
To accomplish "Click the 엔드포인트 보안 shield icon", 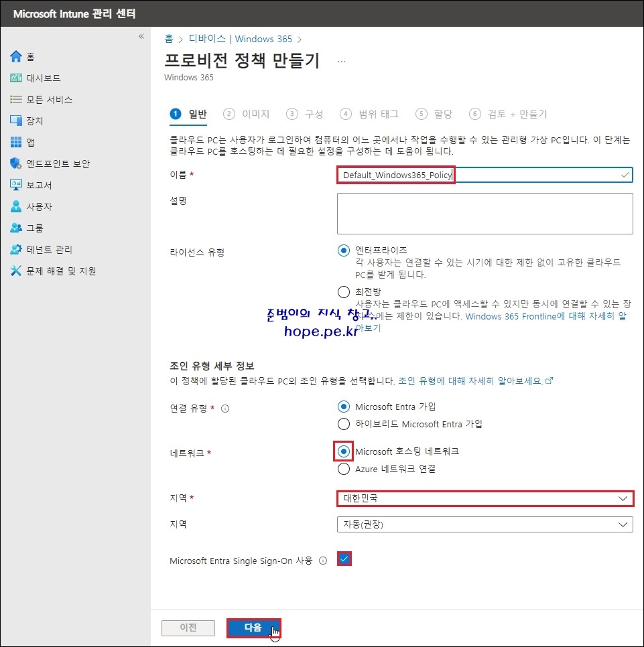I will tap(16, 164).
